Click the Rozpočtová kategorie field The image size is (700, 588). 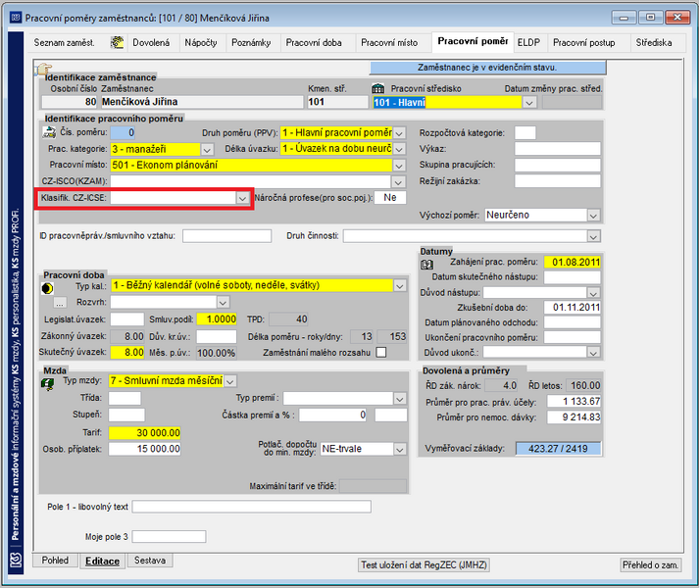[525, 133]
